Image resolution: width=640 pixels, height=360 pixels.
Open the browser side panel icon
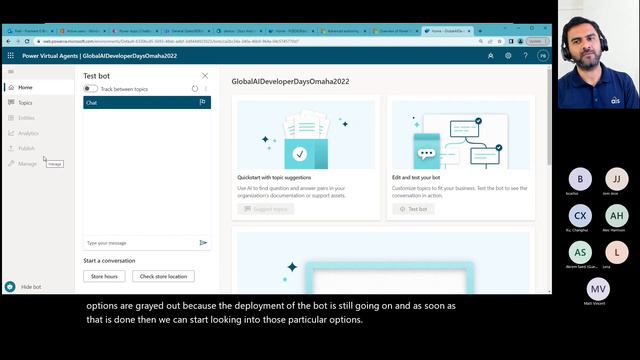pyautogui.click(x=511, y=41)
